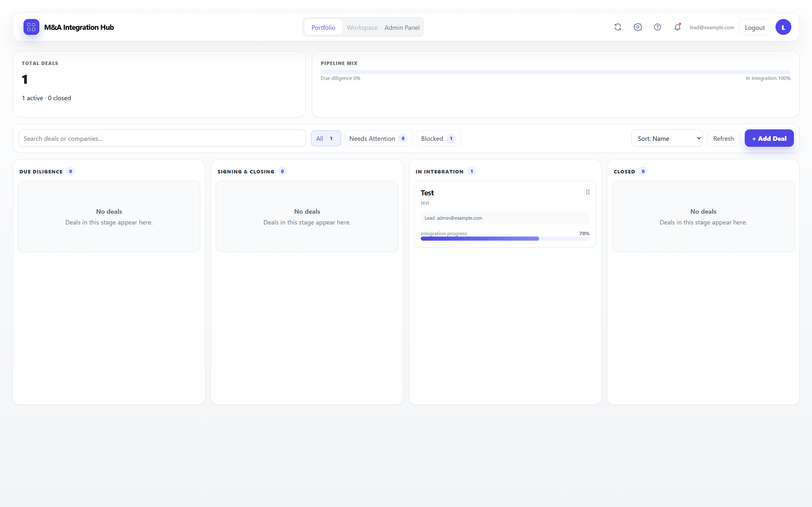The image size is (812, 507).
Task: Switch to the Workspace tab
Action: pyautogui.click(x=362, y=28)
